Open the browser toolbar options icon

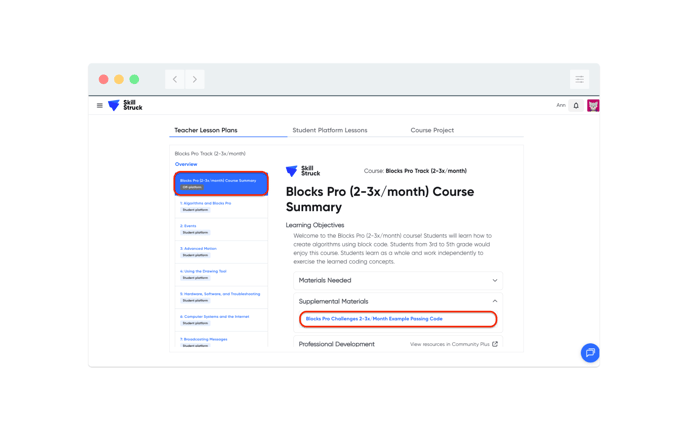coord(579,79)
